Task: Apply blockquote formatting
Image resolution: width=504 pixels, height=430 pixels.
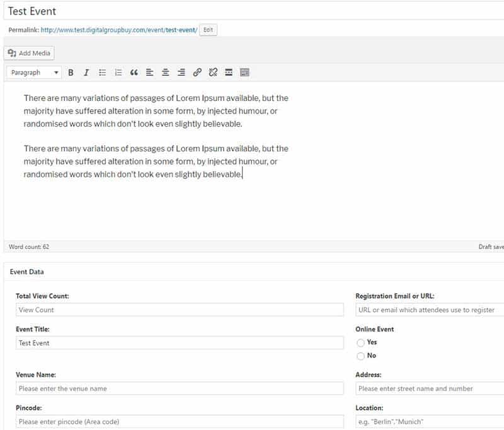Action: (134, 73)
